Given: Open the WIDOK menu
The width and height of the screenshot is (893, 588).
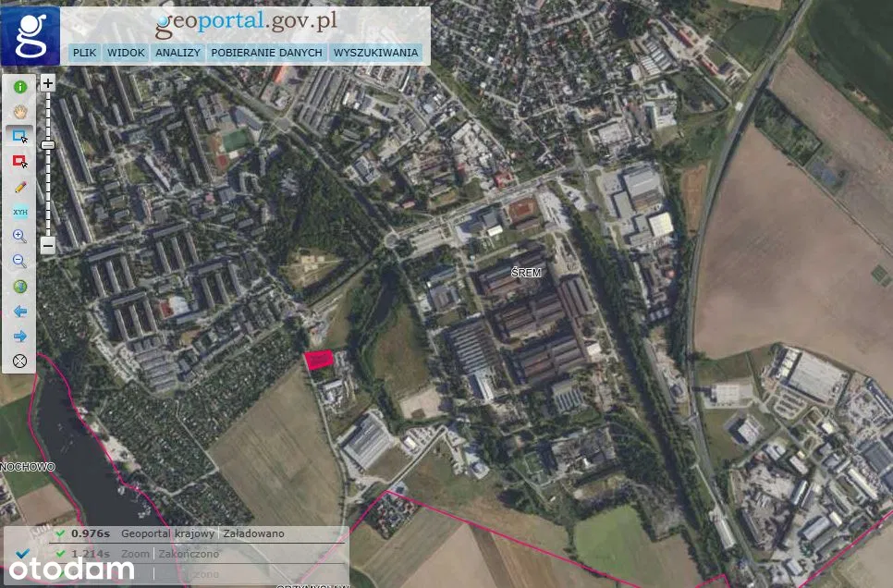Looking at the screenshot, I should pos(126,53).
